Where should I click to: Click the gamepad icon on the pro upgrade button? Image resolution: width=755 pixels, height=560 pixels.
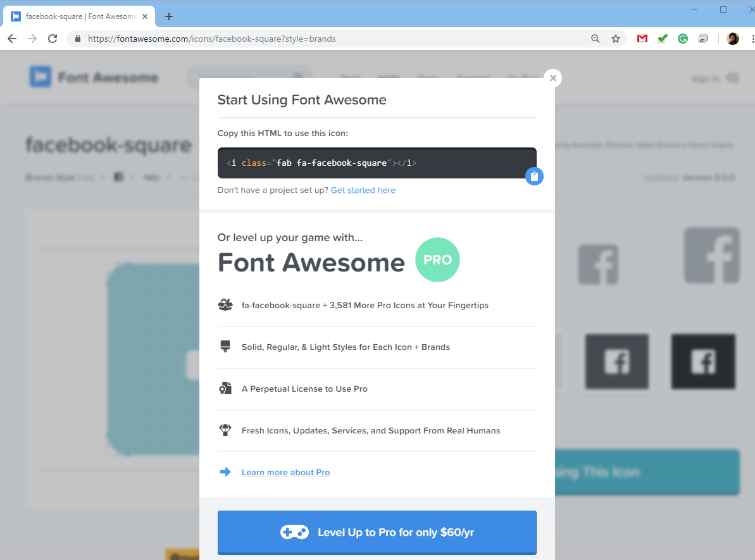point(295,532)
